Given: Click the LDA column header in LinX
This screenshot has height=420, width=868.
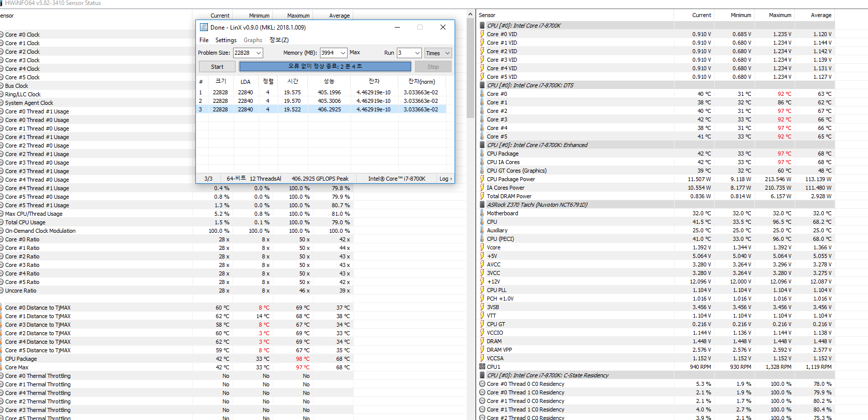Looking at the screenshot, I should click(245, 81).
